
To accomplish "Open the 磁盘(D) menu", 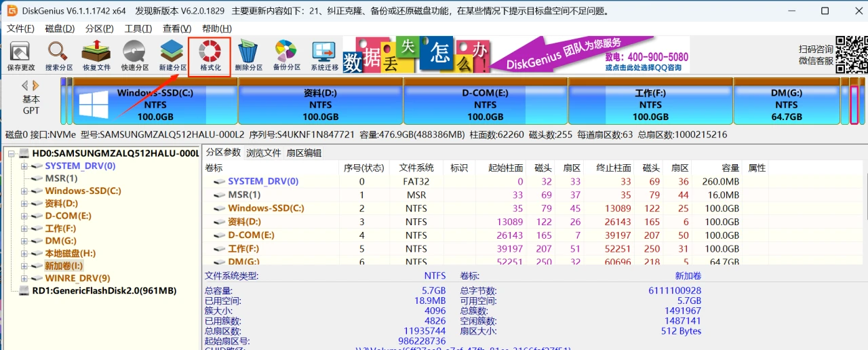I will tap(60, 28).
